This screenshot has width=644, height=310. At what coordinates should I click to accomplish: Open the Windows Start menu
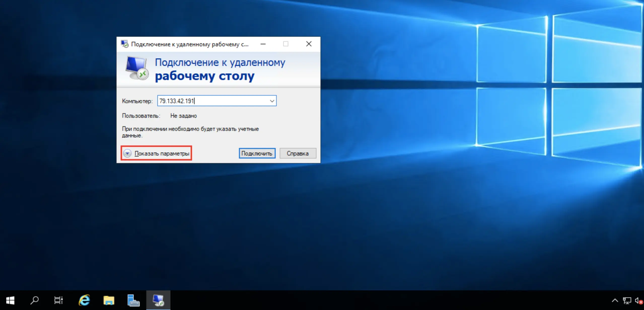tap(10, 300)
